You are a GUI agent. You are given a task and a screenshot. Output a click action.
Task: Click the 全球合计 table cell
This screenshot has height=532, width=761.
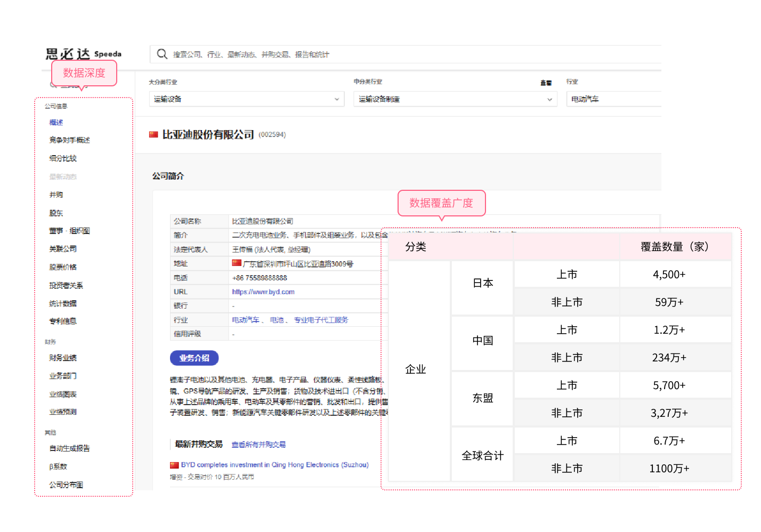tap(482, 455)
